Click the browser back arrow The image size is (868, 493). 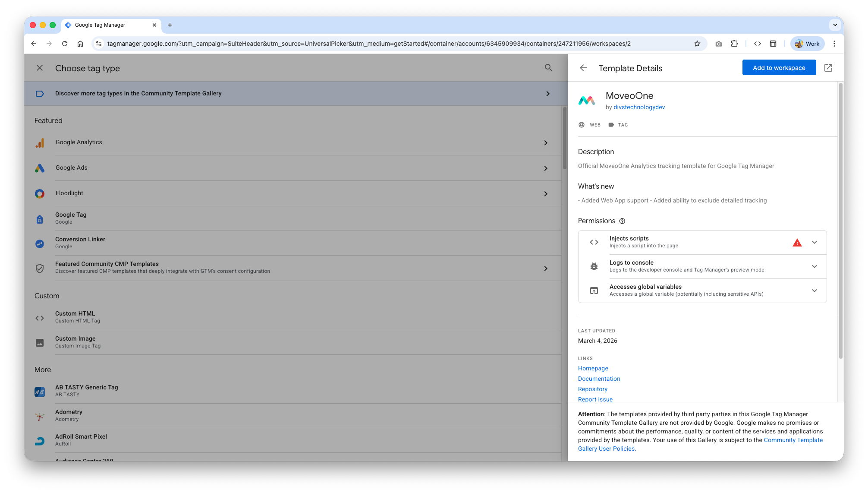34,44
